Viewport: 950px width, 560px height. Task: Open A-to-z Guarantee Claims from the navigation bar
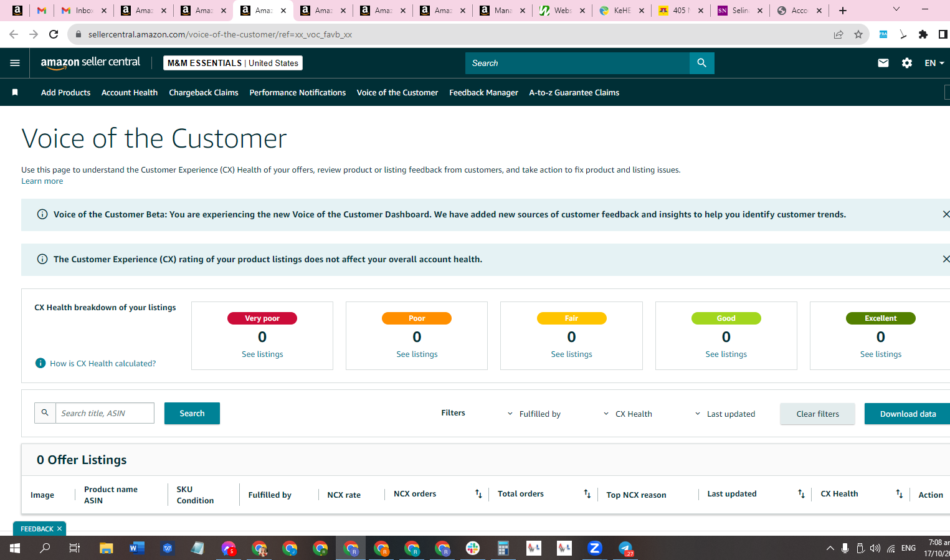(x=574, y=92)
